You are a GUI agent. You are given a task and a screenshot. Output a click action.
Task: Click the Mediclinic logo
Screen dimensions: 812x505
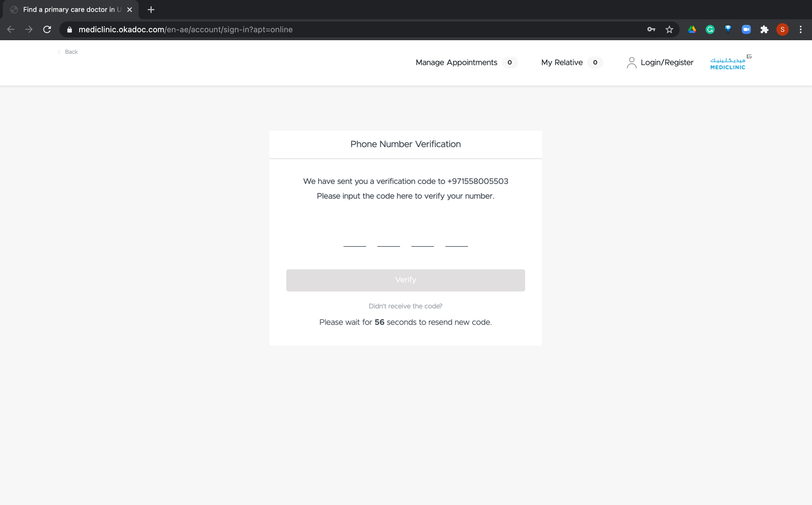(729, 63)
